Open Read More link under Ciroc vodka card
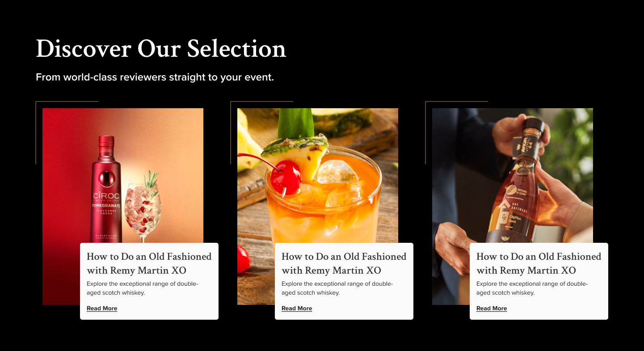 (x=102, y=309)
